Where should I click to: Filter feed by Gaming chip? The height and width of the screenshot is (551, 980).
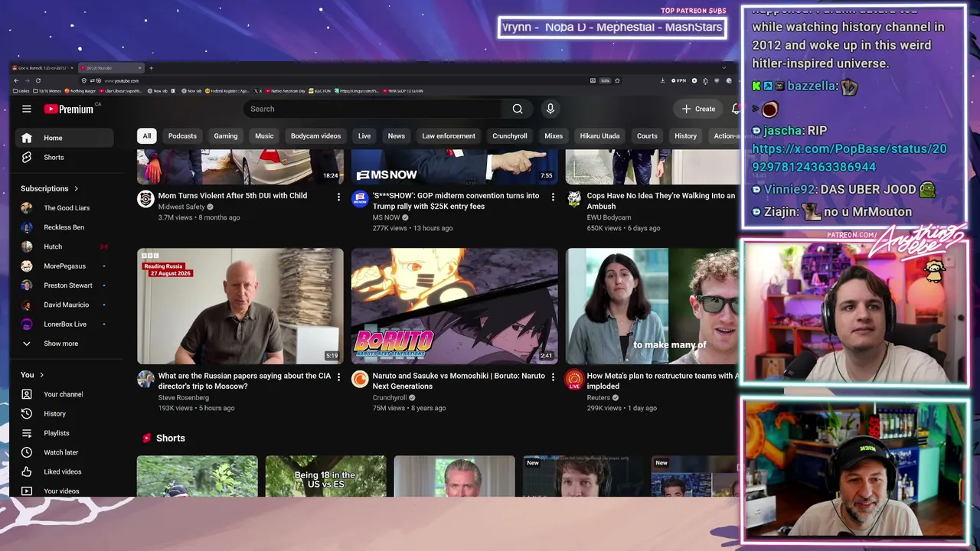click(x=226, y=136)
